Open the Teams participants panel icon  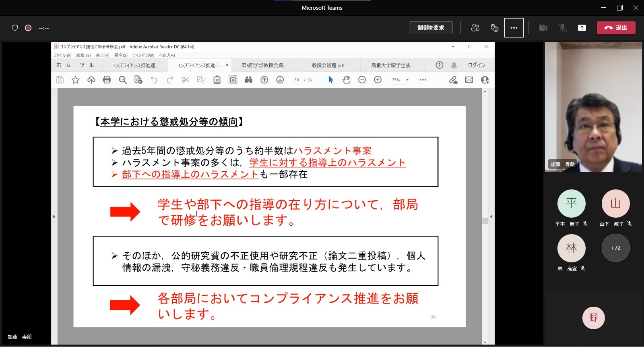click(475, 28)
